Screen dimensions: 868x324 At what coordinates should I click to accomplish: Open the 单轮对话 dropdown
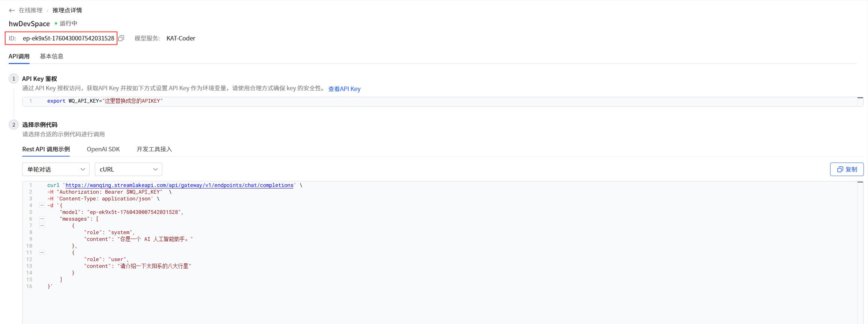point(56,169)
